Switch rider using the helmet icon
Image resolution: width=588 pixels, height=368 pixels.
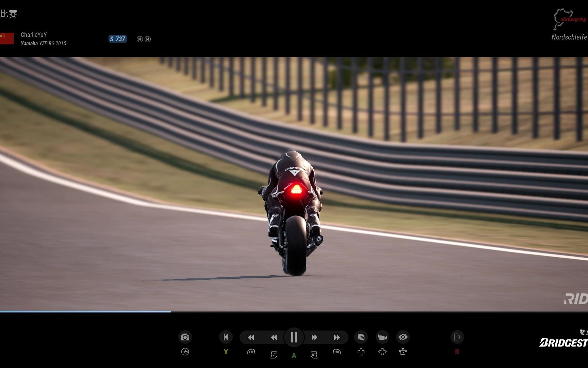361,337
